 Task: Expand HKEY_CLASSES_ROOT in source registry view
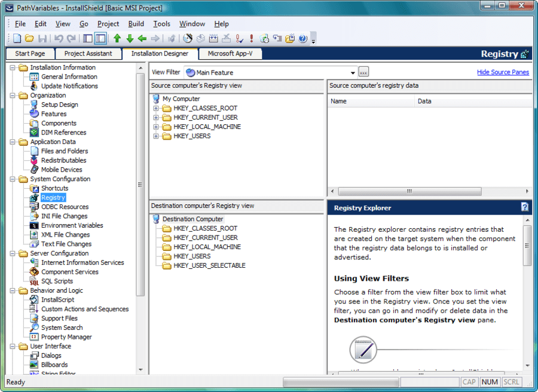click(156, 108)
